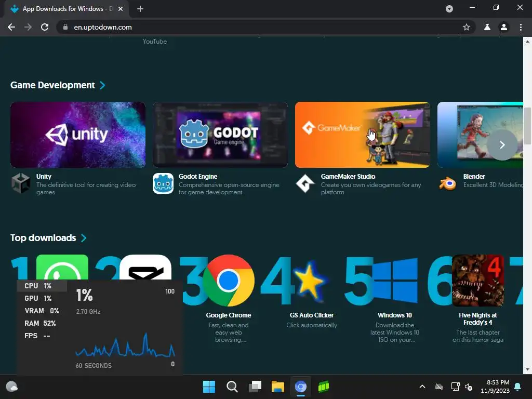Open the network and volume quick settings
This screenshot has width=532, height=399.
[462, 387]
